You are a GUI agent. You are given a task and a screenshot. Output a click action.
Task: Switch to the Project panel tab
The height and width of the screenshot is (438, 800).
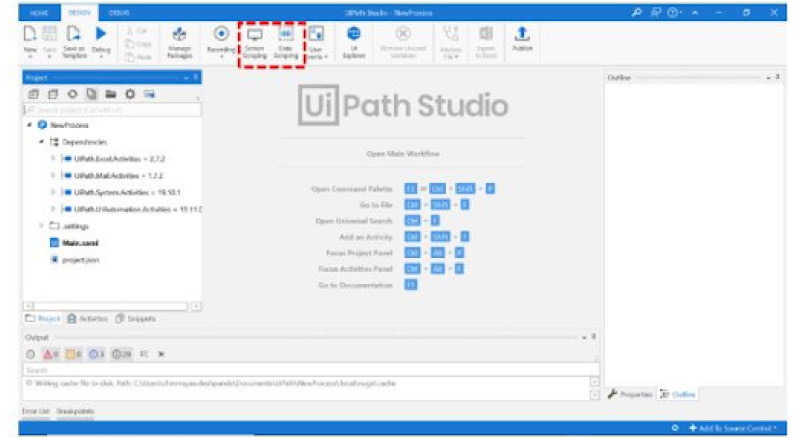[43, 319]
